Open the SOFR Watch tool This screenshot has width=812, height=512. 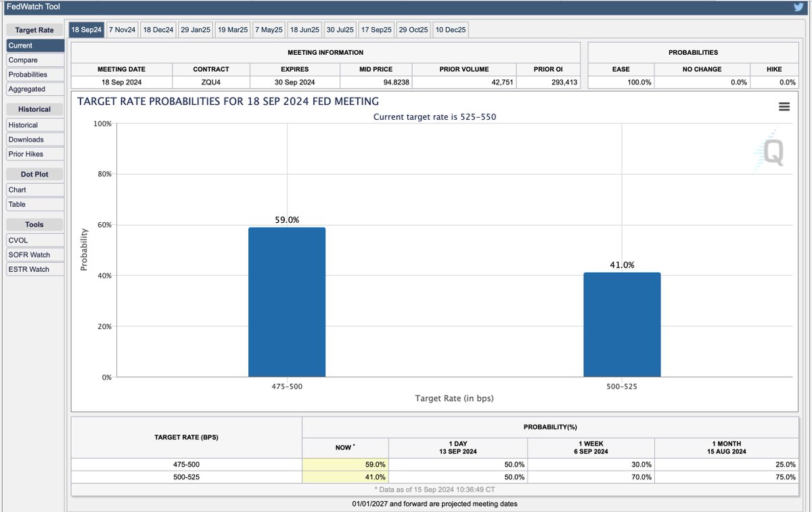point(35,255)
